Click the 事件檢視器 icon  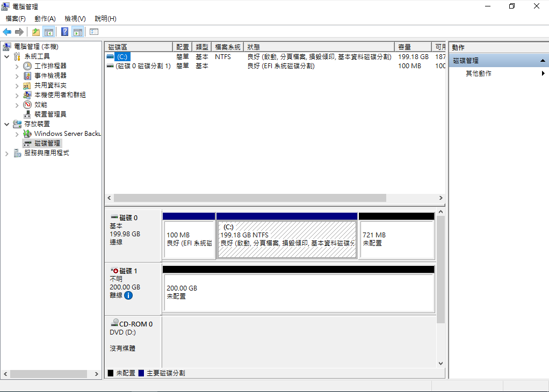coord(27,76)
